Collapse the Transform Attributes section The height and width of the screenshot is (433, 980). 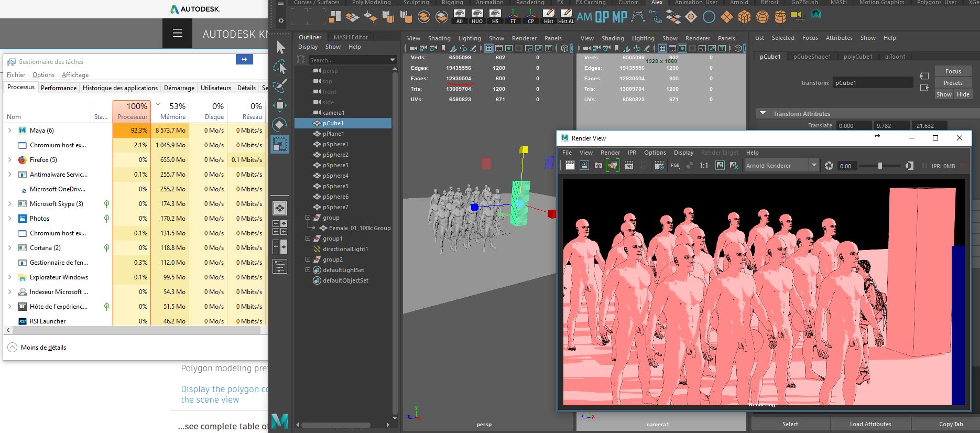coord(763,113)
